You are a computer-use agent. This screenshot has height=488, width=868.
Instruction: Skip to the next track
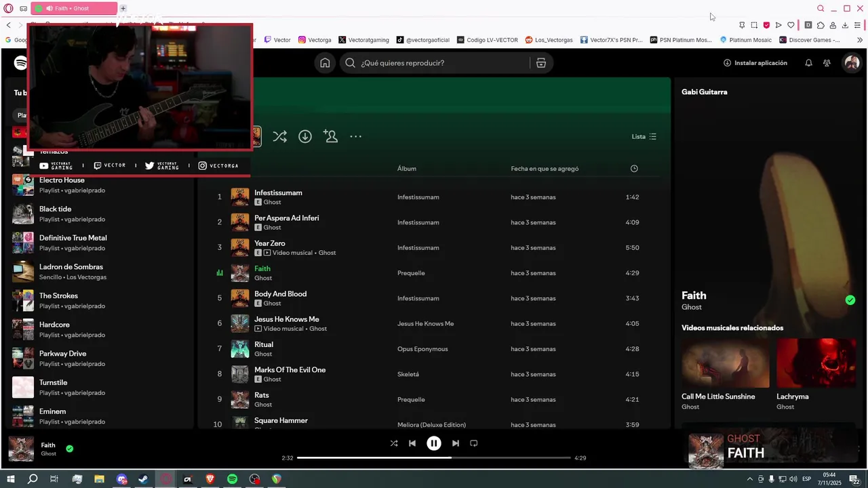[x=456, y=443]
